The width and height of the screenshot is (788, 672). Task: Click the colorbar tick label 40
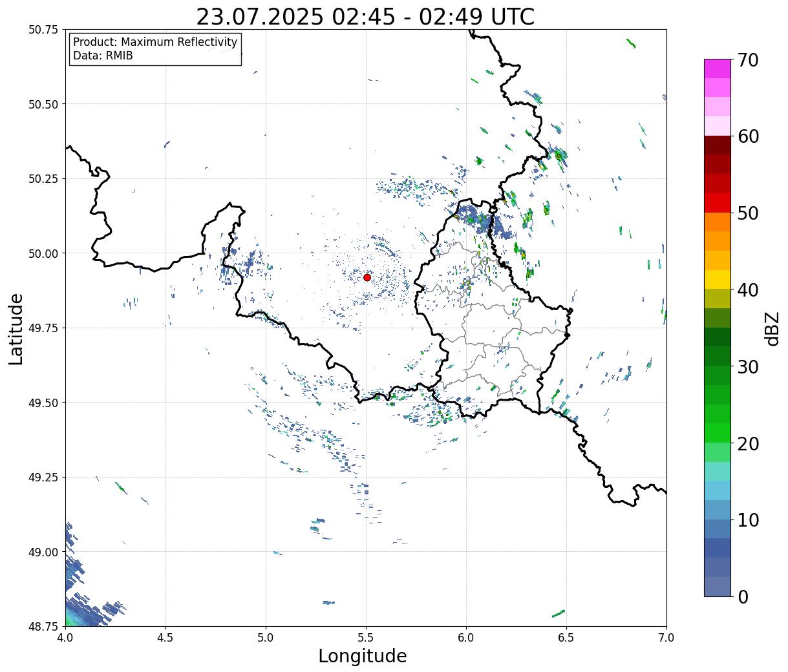748,290
